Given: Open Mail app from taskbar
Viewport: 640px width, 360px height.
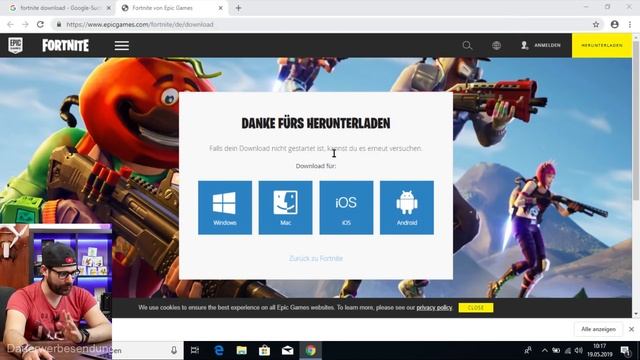Looking at the screenshot, I should (x=287, y=350).
